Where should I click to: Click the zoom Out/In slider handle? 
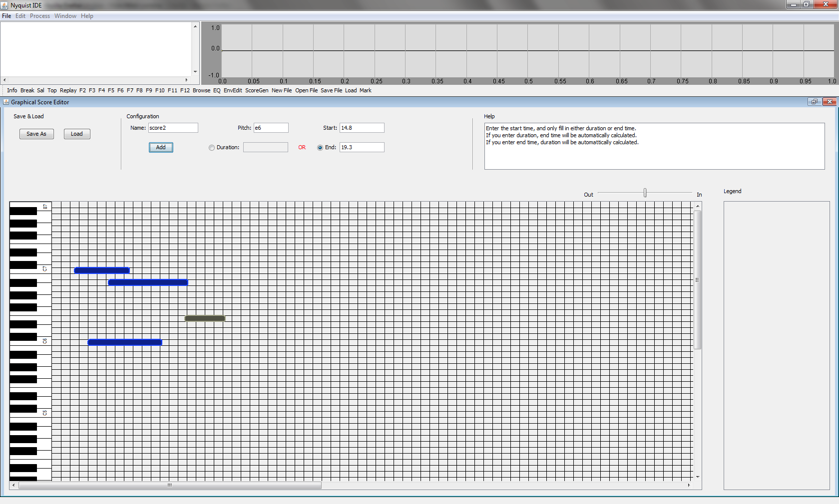[x=645, y=193]
